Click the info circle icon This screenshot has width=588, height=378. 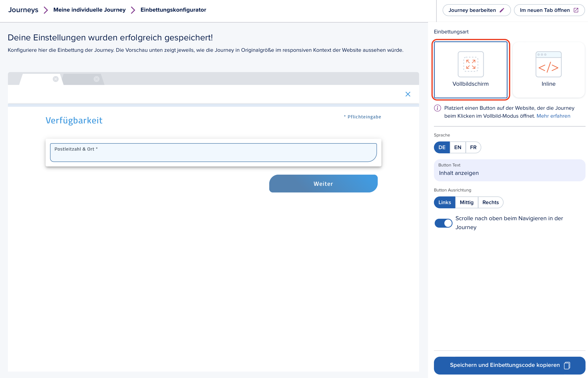pyautogui.click(x=438, y=108)
